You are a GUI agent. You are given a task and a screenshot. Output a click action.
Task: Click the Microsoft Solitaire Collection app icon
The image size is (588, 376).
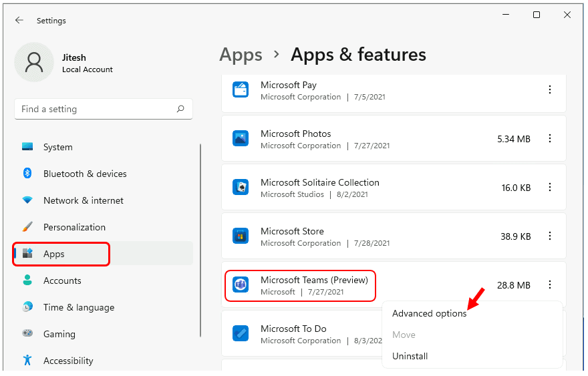pos(241,187)
